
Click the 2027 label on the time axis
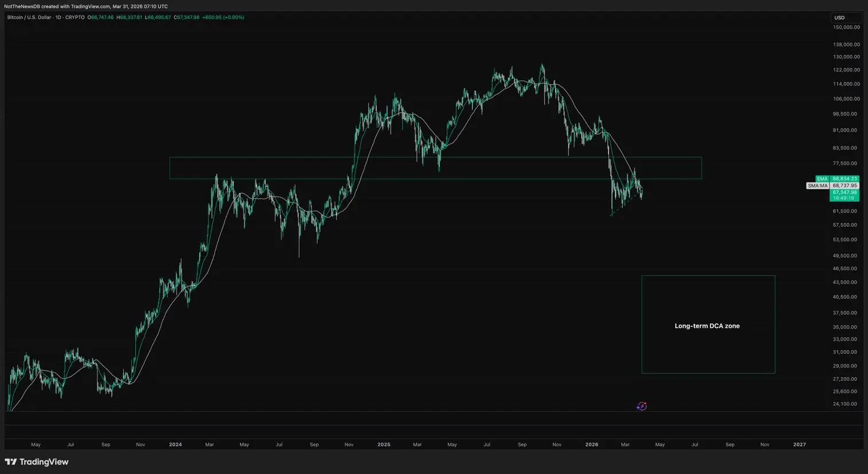click(x=799, y=444)
